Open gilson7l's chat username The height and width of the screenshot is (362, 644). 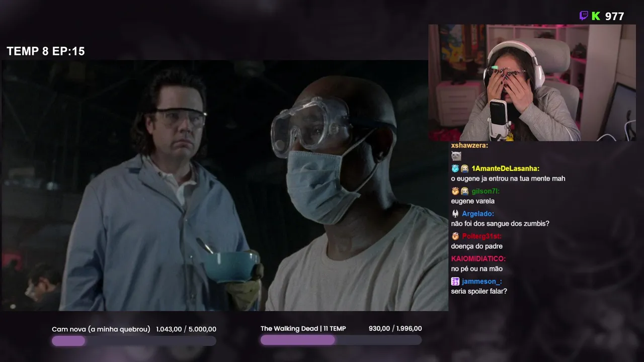tap(486, 191)
